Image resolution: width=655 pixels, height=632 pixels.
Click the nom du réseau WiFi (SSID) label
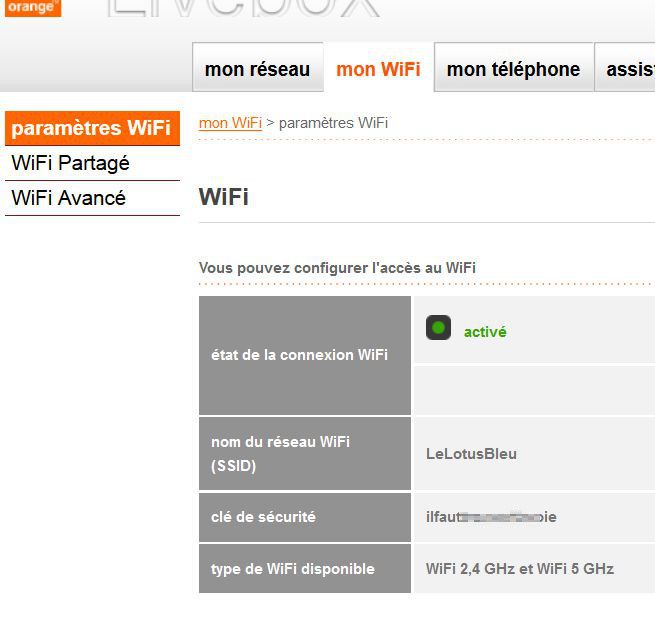point(280,454)
